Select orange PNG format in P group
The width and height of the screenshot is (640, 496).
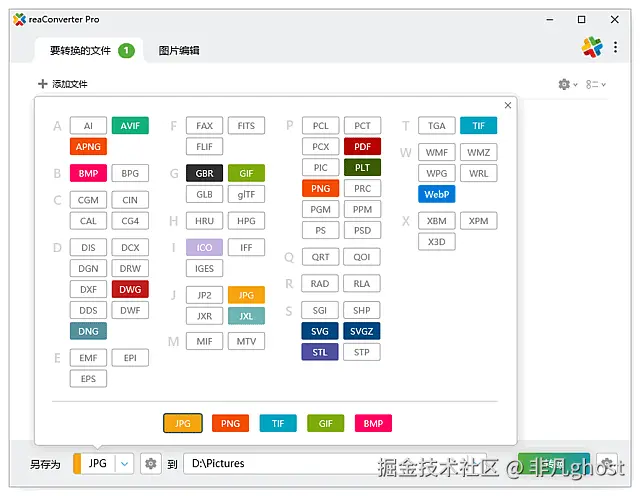[320, 189]
